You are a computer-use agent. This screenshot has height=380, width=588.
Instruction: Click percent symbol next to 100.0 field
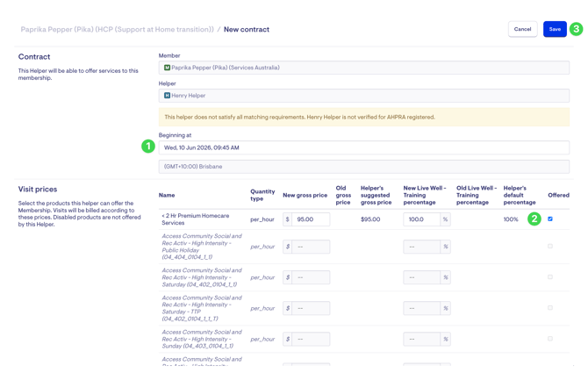tap(445, 219)
